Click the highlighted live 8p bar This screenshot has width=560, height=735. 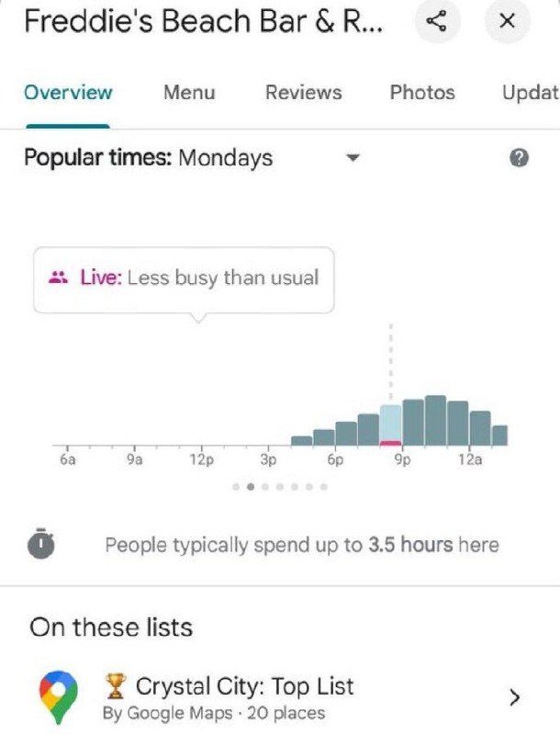pyautogui.click(x=391, y=426)
